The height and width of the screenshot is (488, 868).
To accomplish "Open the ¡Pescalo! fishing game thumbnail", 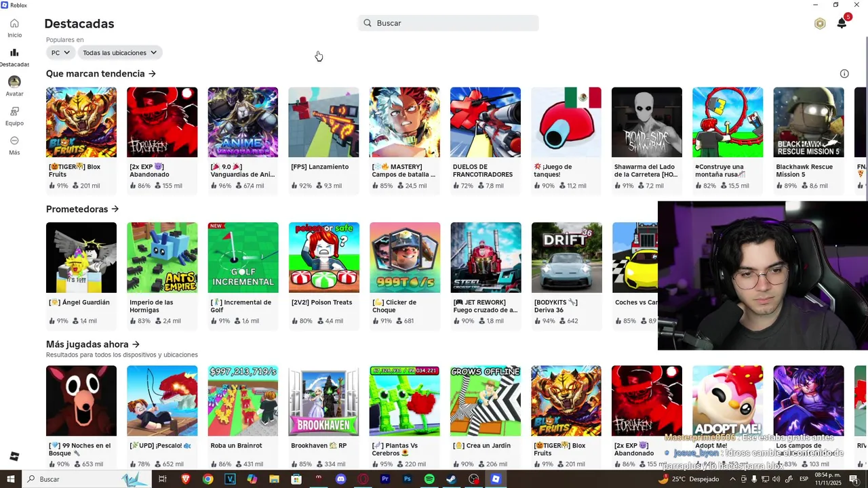I will tap(162, 401).
